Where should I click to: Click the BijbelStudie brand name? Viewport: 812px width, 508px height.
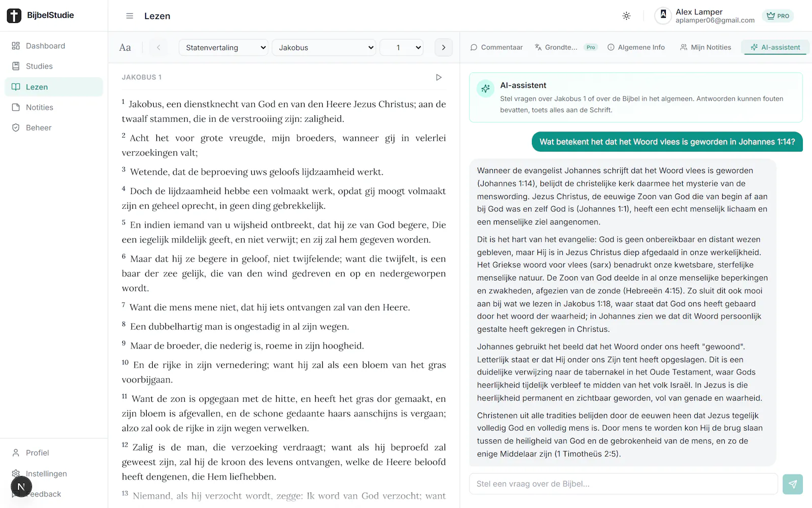click(x=50, y=15)
